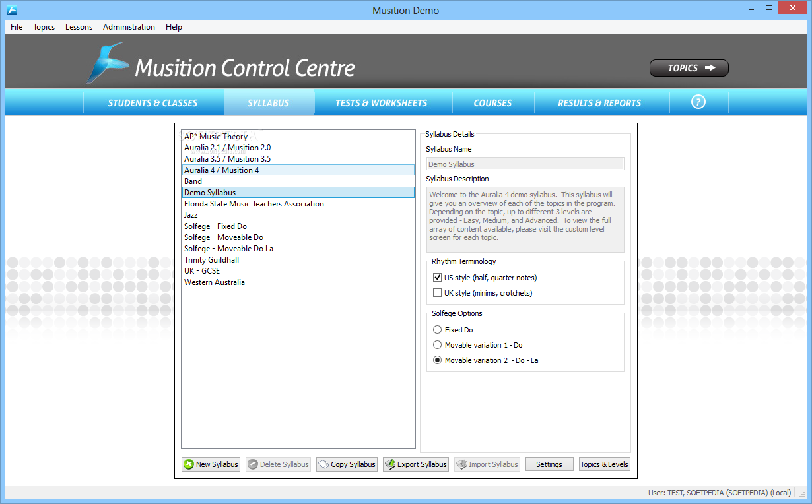The image size is (812, 504).
Task: Select Western Australia syllabus
Action: (298, 282)
